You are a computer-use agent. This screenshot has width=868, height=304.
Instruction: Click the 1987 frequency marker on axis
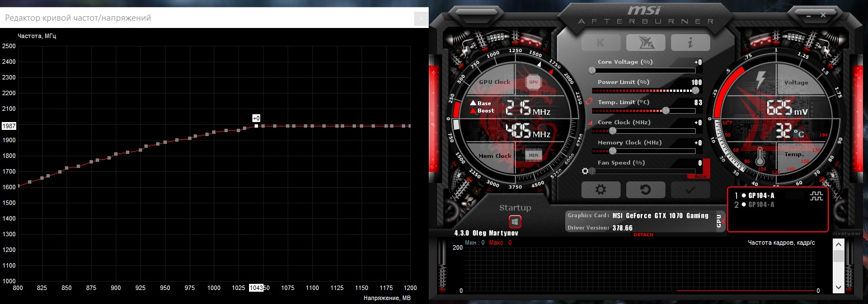click(x=8, y=126)
